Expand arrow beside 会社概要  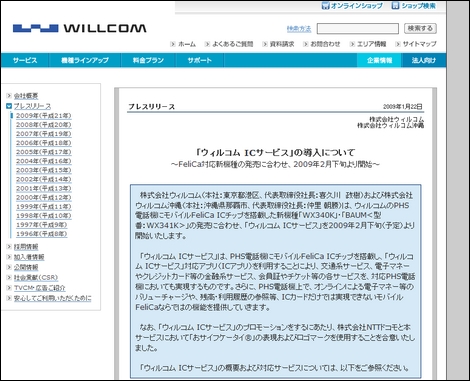pos(9,96)
